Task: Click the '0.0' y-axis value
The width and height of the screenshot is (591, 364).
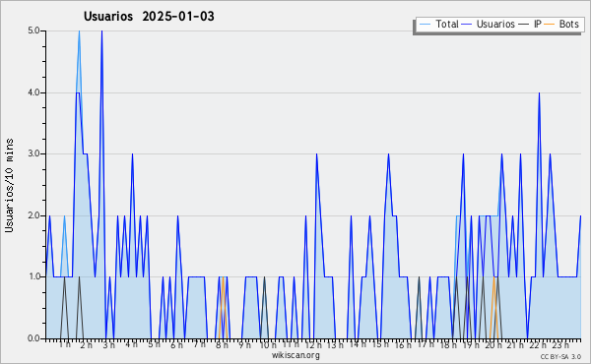Action: click(x=33, y=338)
